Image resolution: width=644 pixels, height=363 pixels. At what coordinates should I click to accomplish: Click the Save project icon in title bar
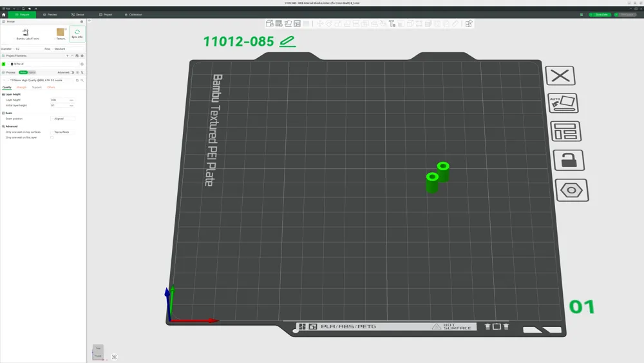23,8
